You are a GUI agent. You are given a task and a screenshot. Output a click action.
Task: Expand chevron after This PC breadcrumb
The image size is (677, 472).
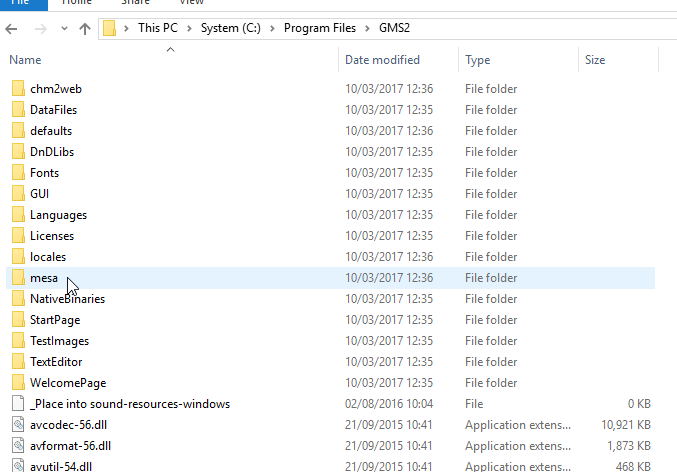coord(189,29)
